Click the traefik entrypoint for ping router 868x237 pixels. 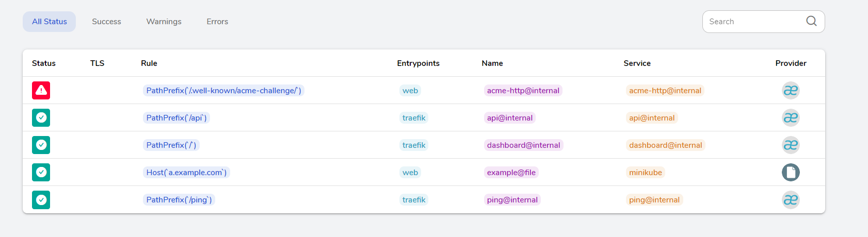pyautogui.click(x=414, y=200)
